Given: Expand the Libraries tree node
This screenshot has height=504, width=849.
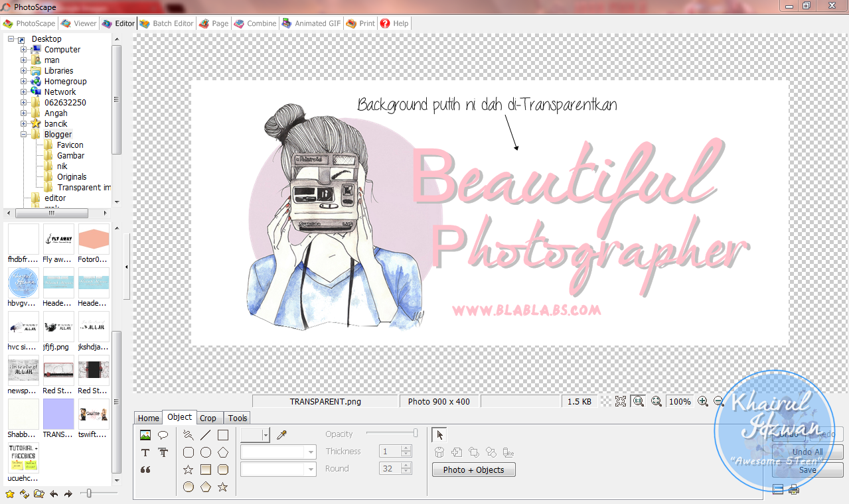Looking at the screenshot, I should (x=24, y=71).
